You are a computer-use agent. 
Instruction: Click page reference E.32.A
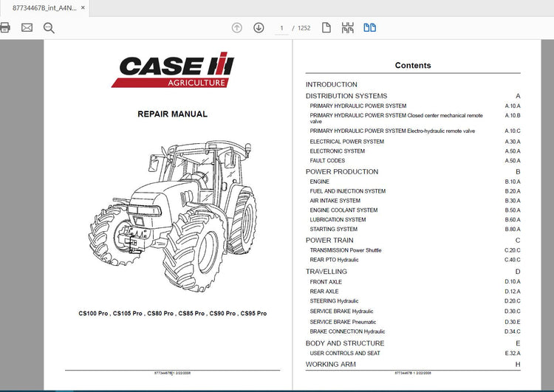pos(513,353)
